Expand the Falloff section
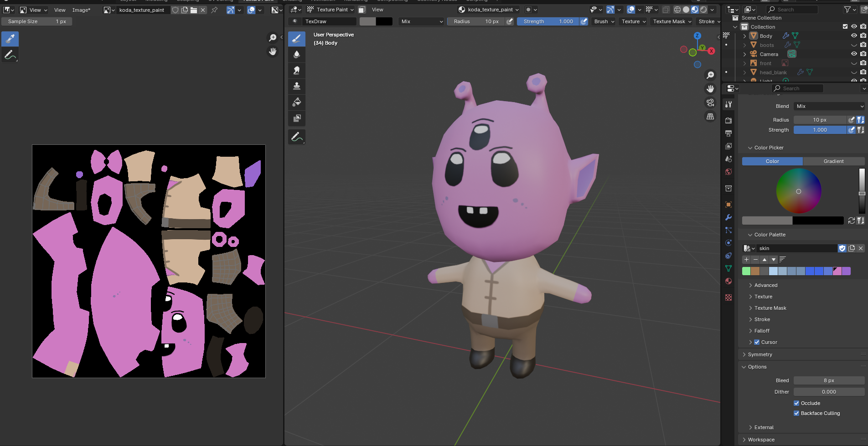This screenshot has height=446, width=868. tap(762, 331)
